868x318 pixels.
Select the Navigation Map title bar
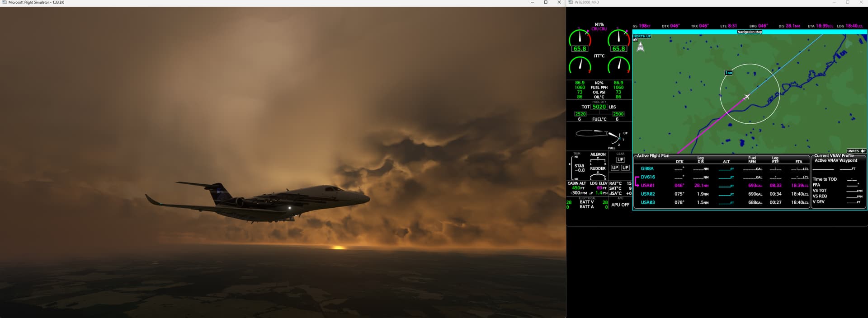point(750,32)
